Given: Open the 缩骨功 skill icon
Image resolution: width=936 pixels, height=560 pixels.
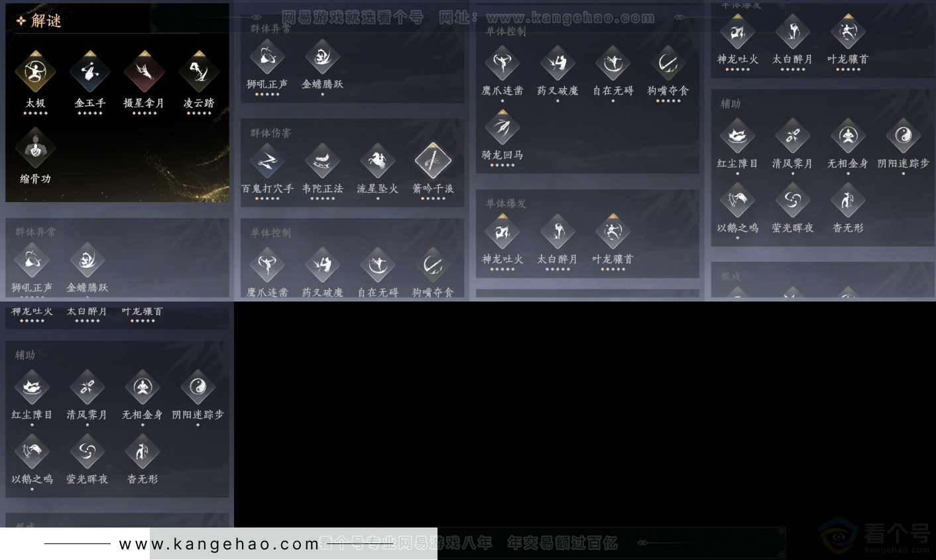Looking at the screenshot, I should tap(35, 147).
